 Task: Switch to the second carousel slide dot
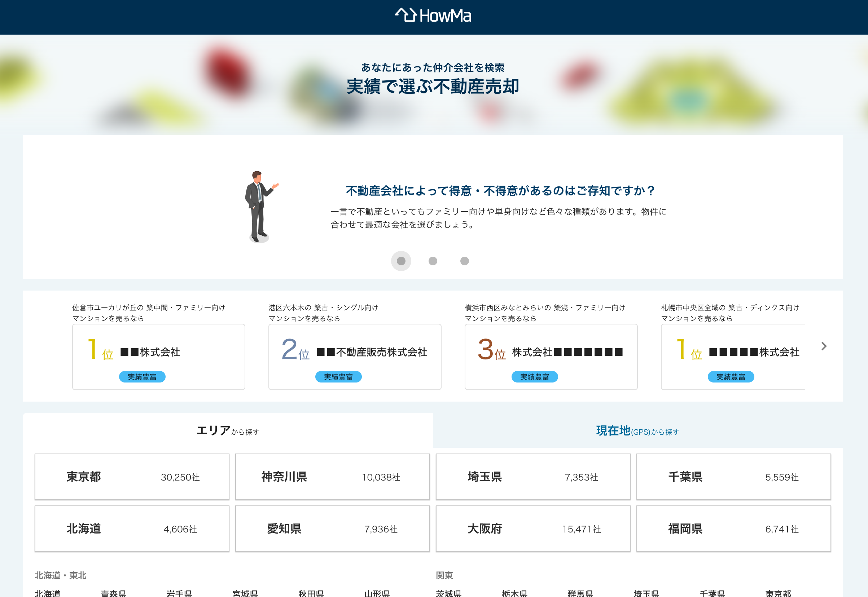[433, 261]
